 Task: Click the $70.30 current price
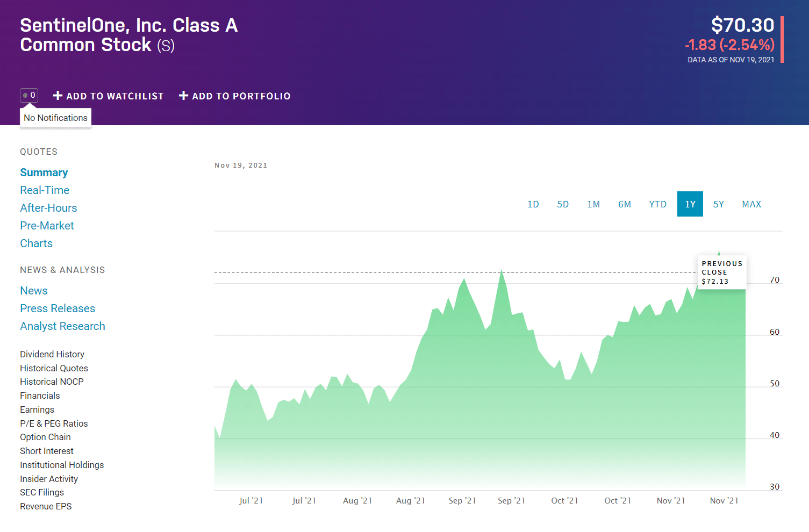pyautogui.click(x=742, y=25)
